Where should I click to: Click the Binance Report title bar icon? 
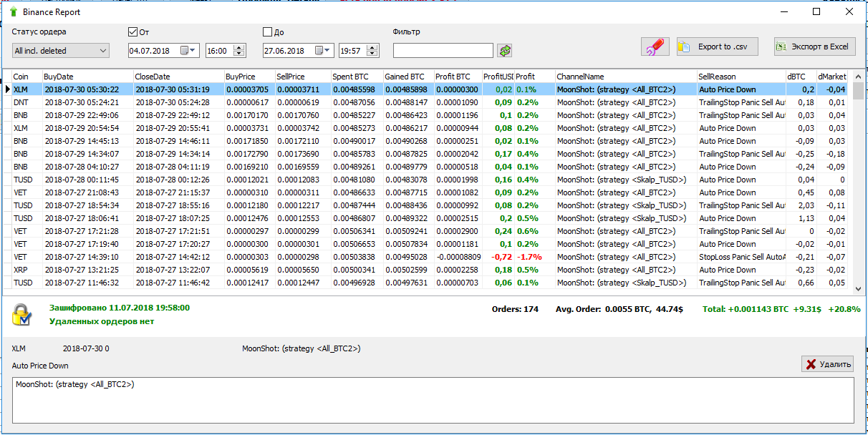click(x=13, y=12)
